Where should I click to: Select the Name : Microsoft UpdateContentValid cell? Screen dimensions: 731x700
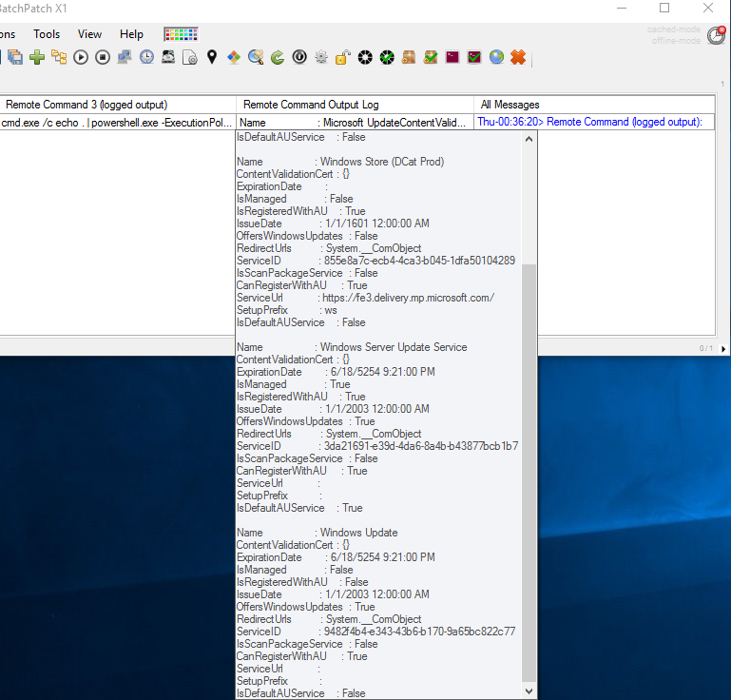[x=355, y=122]
